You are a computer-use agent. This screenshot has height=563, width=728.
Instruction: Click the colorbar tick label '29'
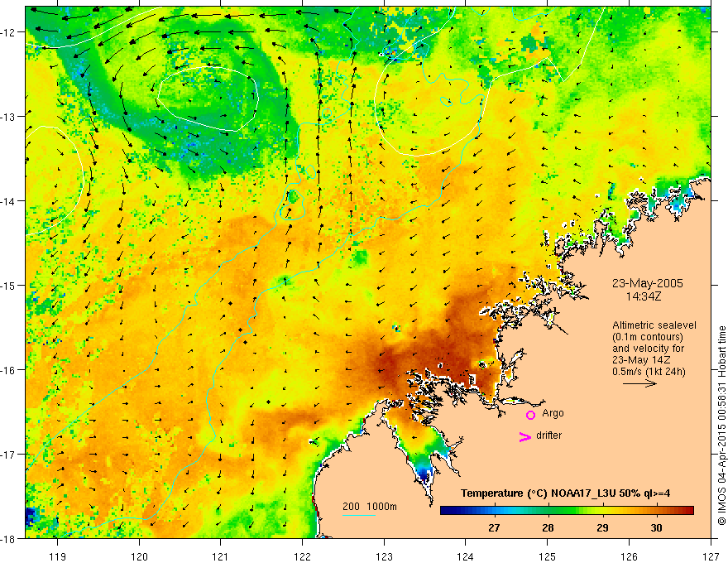pos(602,527)
